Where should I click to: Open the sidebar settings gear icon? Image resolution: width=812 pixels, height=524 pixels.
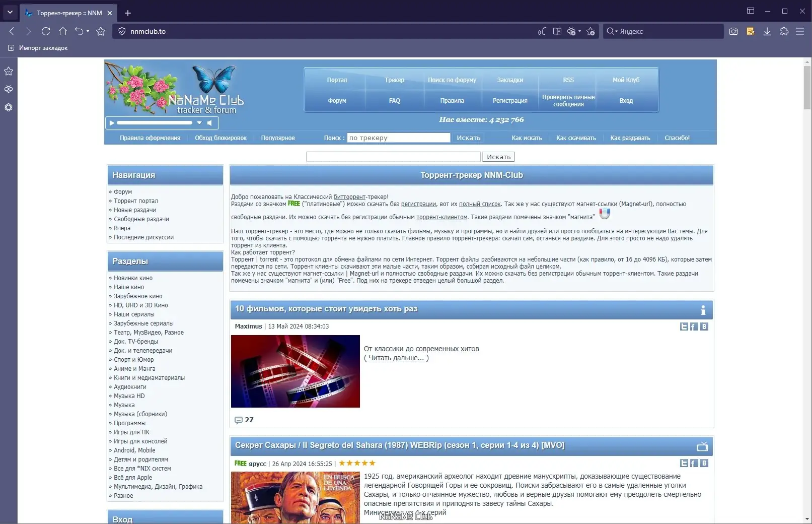pos(9,107)
